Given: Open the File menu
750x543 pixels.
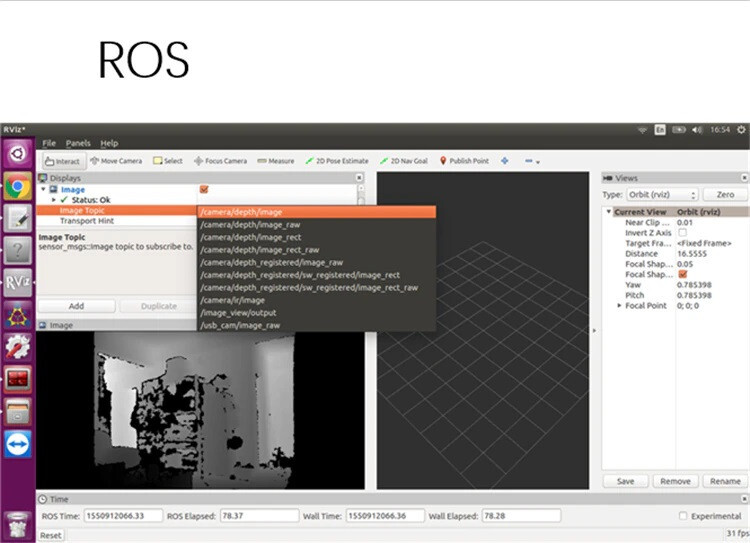Looking at the screenshot, I should coord(49,143).
